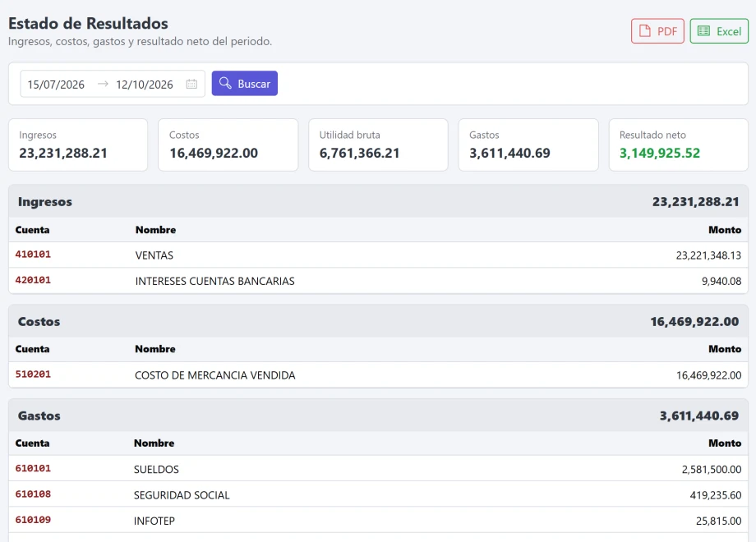Select the Resultado neto summary card

point(679,145)
